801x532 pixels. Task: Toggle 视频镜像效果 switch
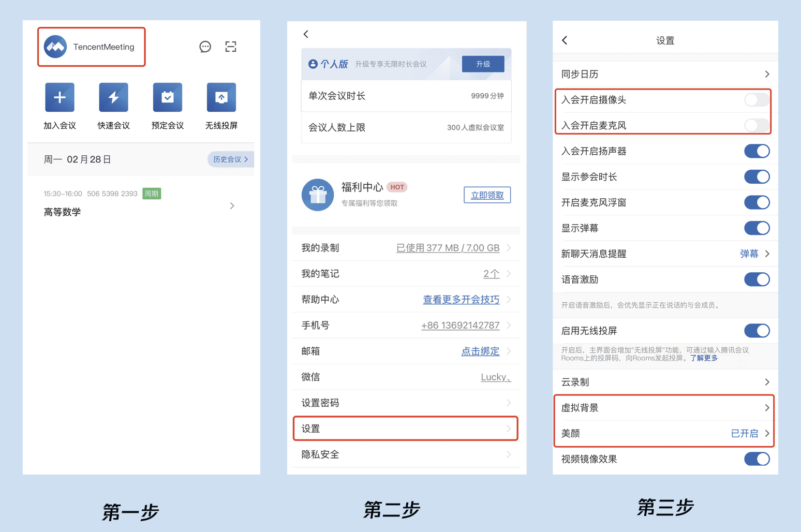click(x=757, y=459)
